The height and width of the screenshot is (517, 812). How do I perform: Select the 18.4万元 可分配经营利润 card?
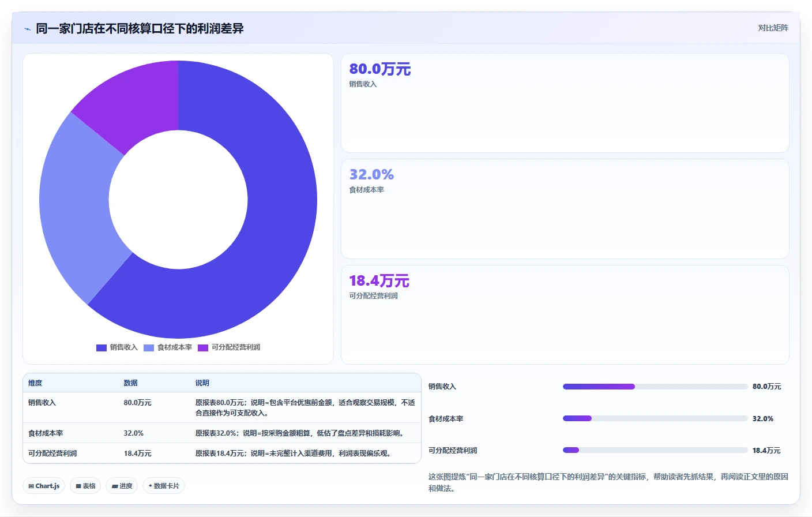(x=565, y=314)
